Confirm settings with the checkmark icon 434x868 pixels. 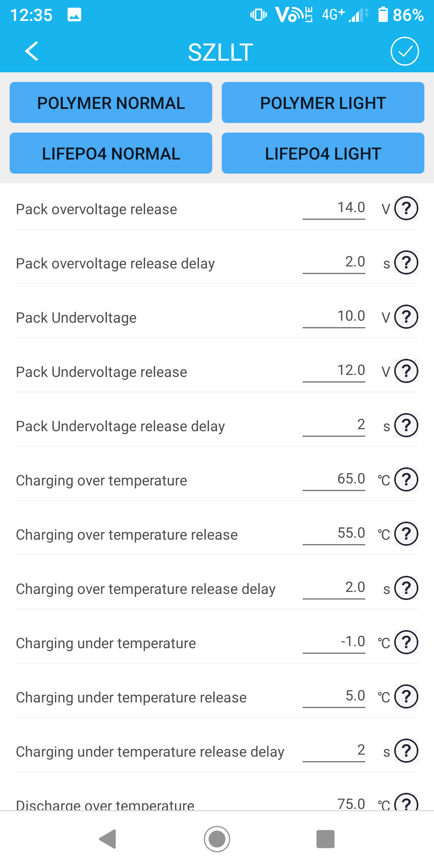coord(405,51)
